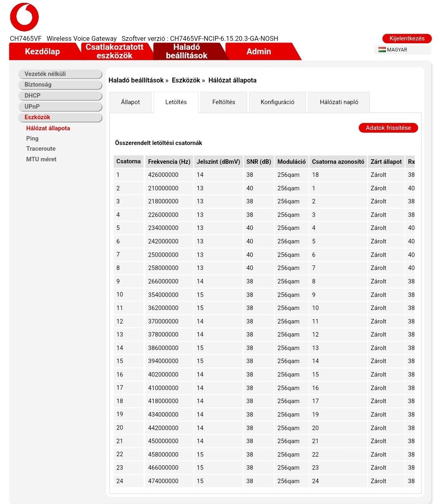Screen dimensions: 441x504
Task: Click the software version text CH7465VF-NCIP-6.15.20.3-GA-NOSH
Action: pos(224,38)
